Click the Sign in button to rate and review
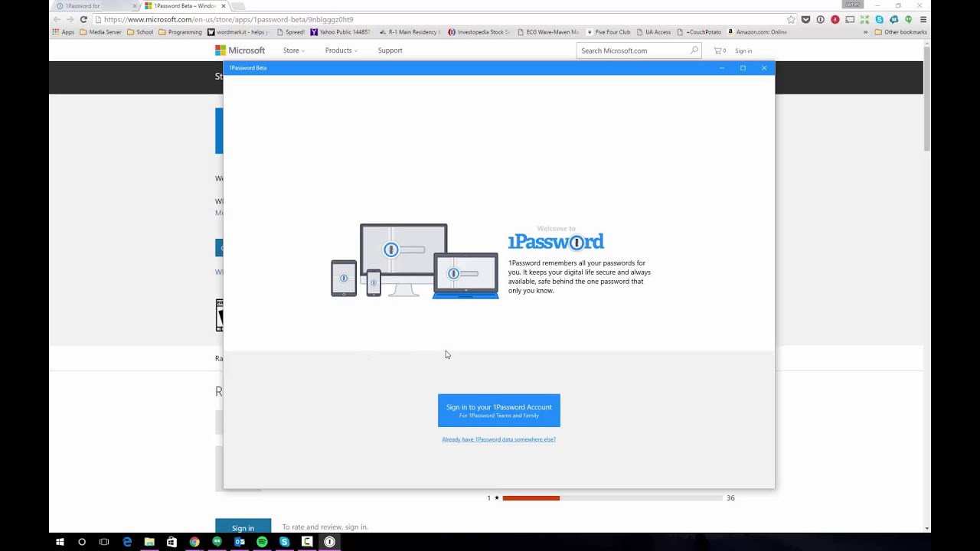The width and height of the screenshot is (980, 551). (x=243, y=527)
